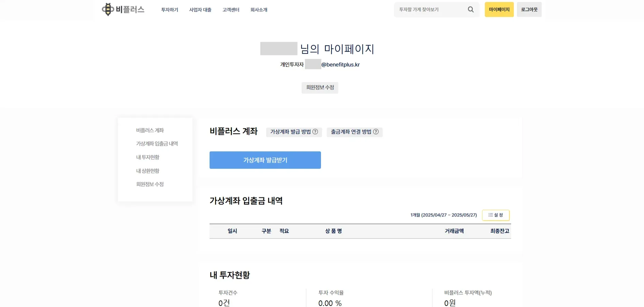This screenshot has height=307, width=644.
Task: Click the 내 투자현황 section heading
Action: click(x=230, y=275)
